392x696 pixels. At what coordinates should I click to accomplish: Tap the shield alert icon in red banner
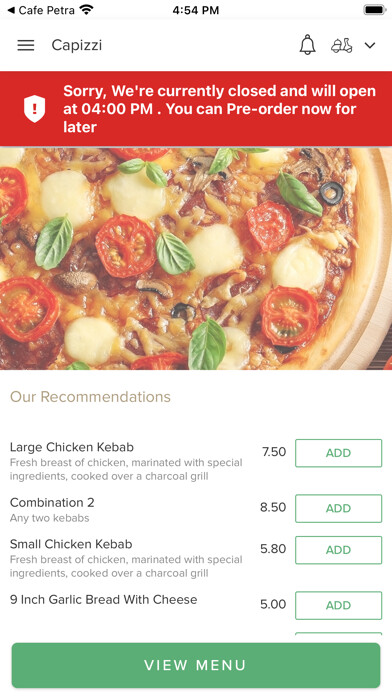[x=34, y=109]
